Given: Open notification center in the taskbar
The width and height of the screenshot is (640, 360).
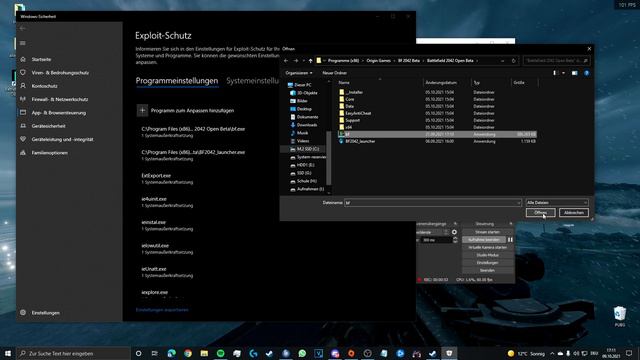Looking at the screenshot, I should [629, 353].
